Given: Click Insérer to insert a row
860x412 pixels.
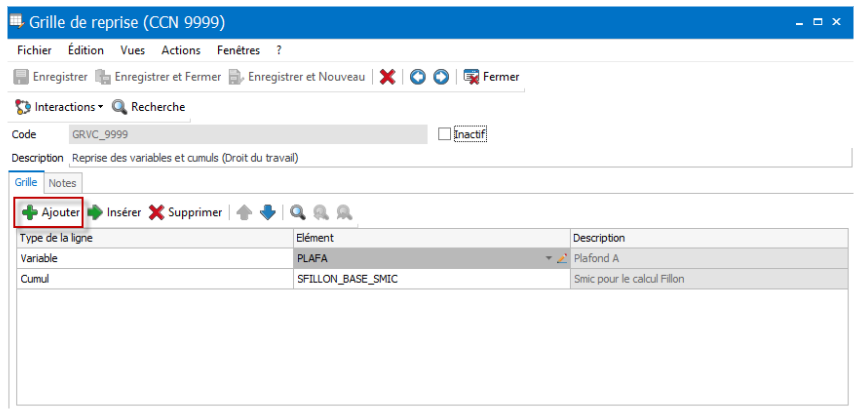Looking at the screenshot, I should [x=115, y=212].
